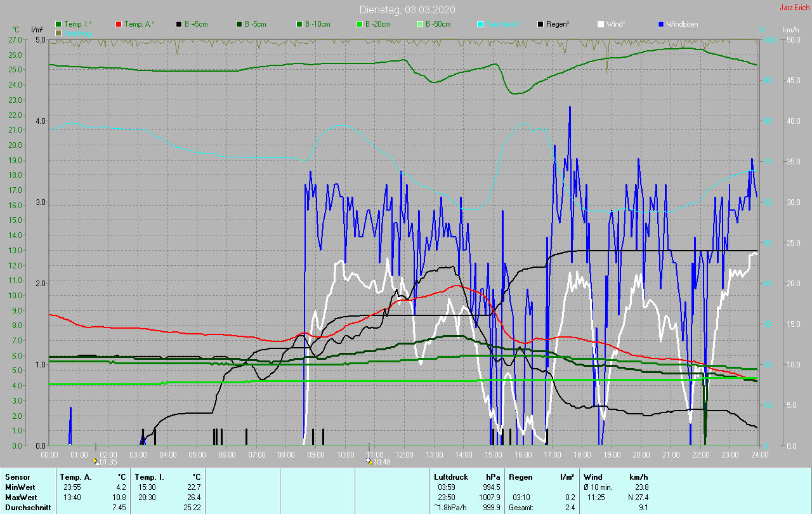The image size is (812, 514).
Task: Click the Durchschnitt row label
Action: tap(25, 507)
